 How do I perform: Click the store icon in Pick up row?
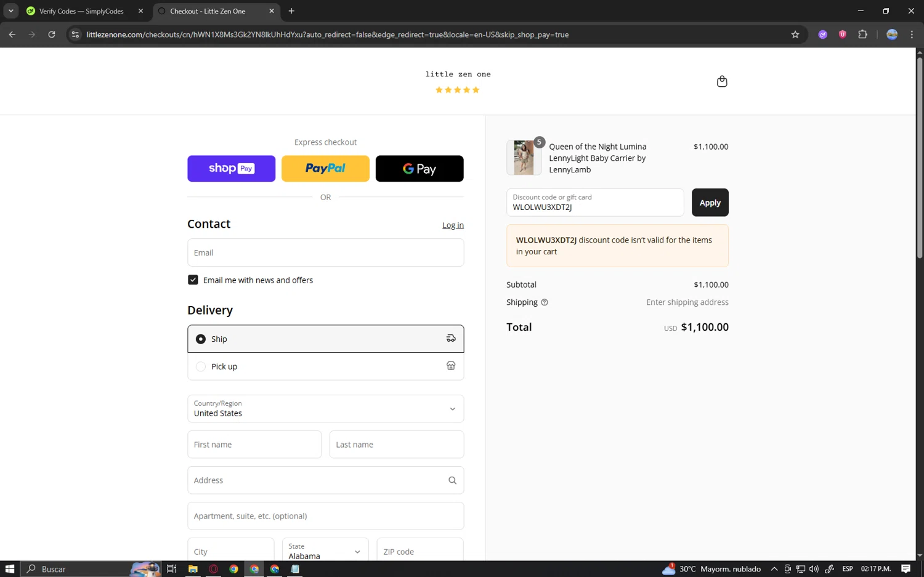pos(451,366)
